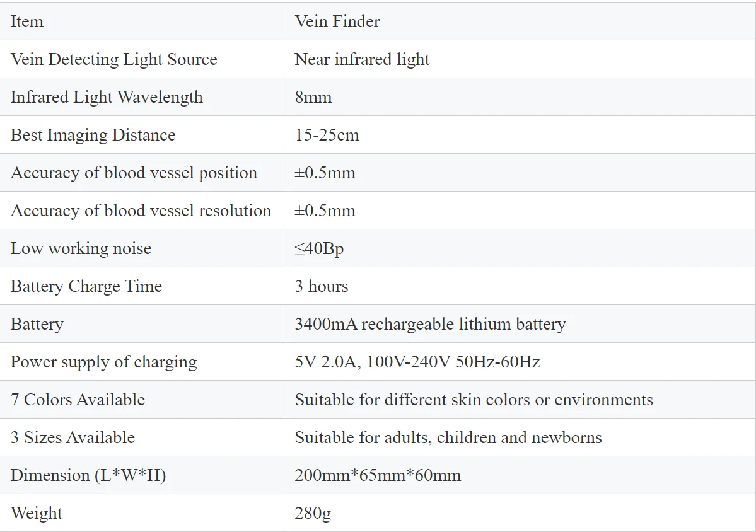Select 'Best Imaging Distance' label
Screen dimensions: 756x532
click(93, 135)
